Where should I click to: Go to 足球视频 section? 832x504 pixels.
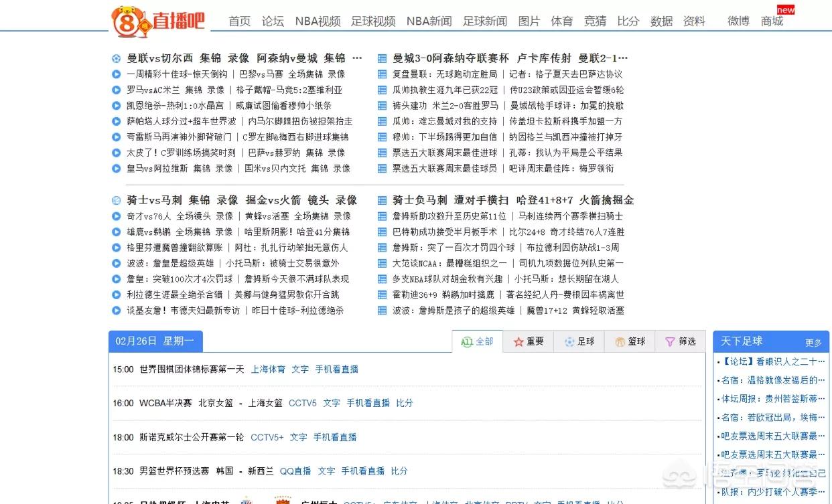pos(373,21)
